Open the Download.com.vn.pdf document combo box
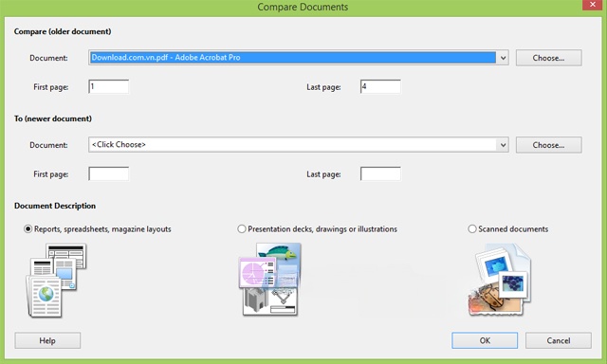607x364 pixels. 299,58
